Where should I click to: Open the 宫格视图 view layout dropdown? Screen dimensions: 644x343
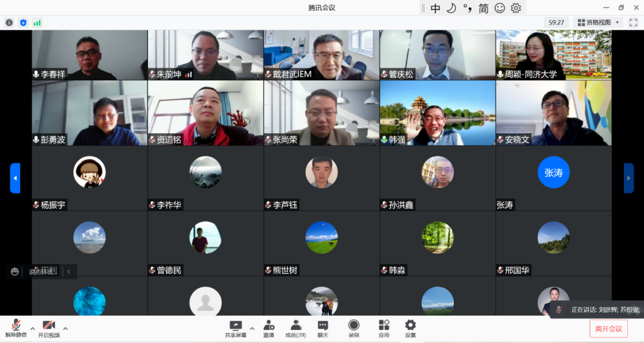598,23
